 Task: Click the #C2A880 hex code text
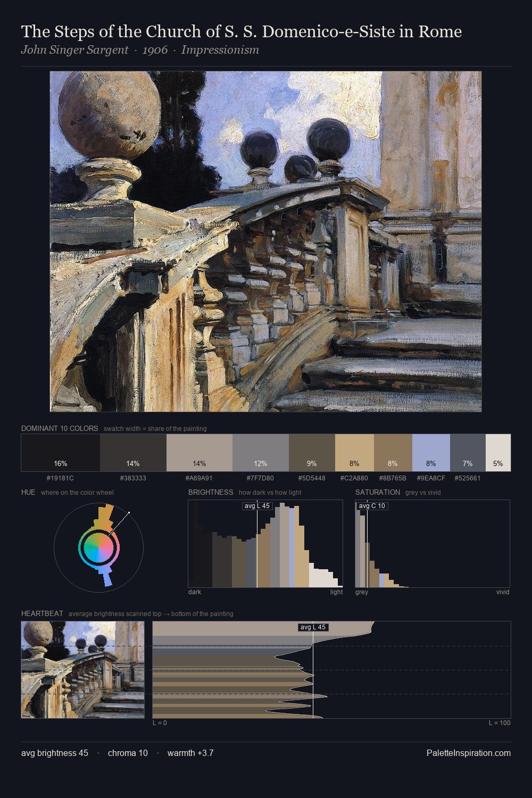[x=354, y=478]
